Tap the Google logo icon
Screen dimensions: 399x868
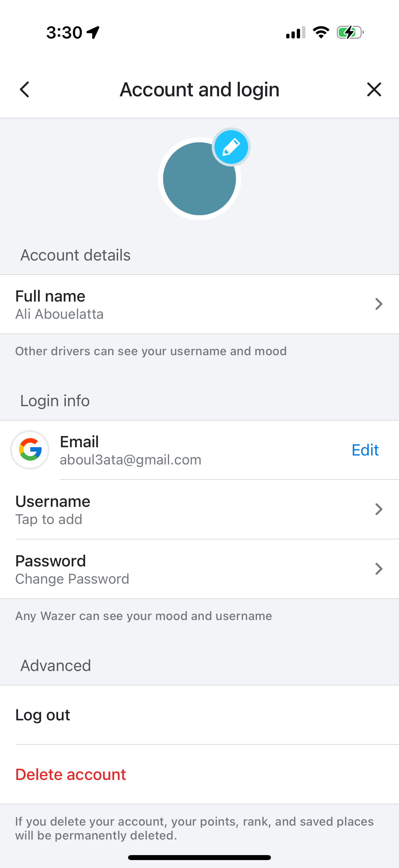pos(30,450)
